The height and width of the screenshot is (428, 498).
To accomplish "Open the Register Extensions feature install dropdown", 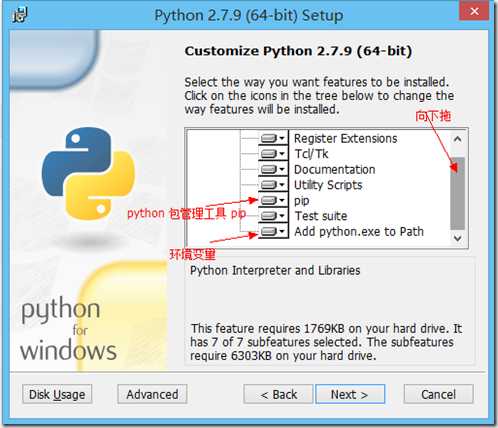I will 273,138.
